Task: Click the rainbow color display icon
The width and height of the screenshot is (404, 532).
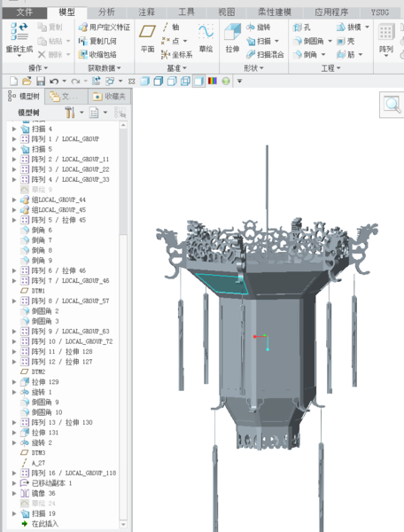Action: (213, 81)
